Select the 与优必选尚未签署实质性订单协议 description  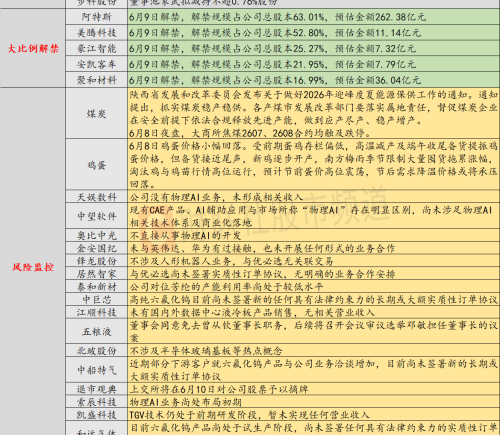[313, 274]
